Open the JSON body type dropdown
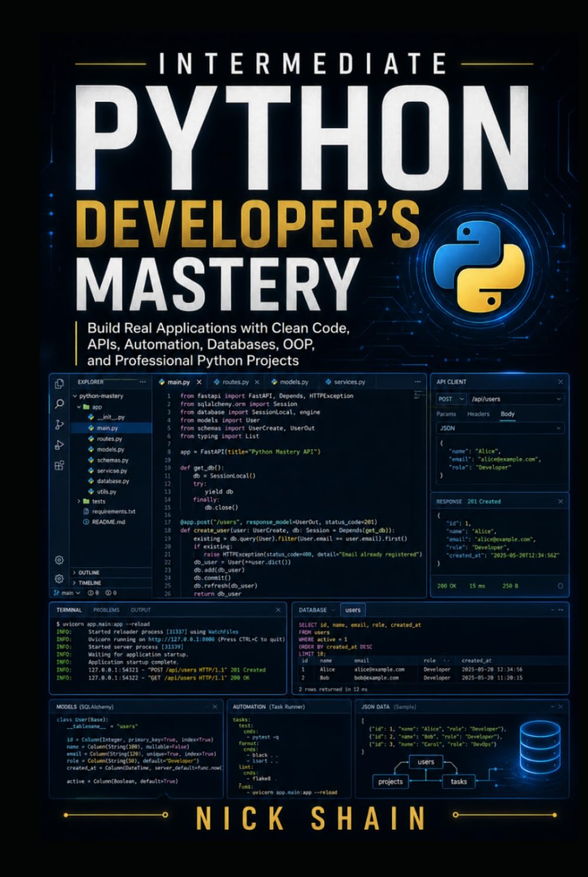 coord(500,428)
